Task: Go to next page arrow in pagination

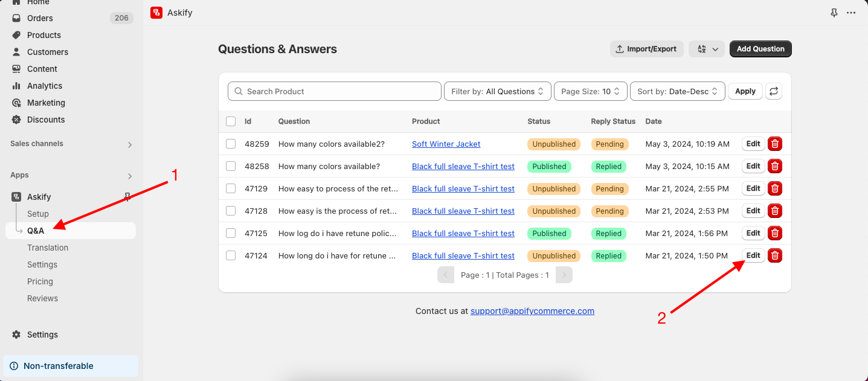Action: click(564, 275)
